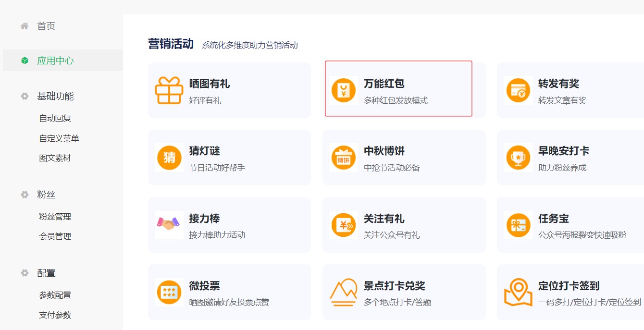
Task: Click the 定位打卡签到 map pin icon
Action: [518, 292]
